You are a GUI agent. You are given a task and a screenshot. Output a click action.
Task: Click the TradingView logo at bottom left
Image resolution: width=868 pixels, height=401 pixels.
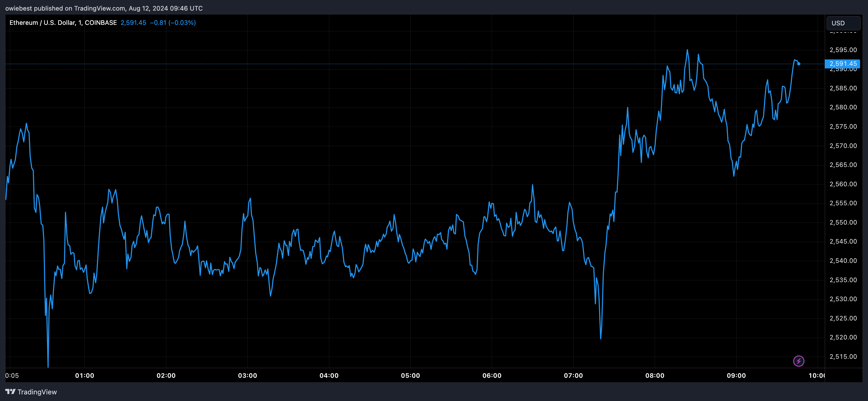pyautogui.click(x=31, y=392)
